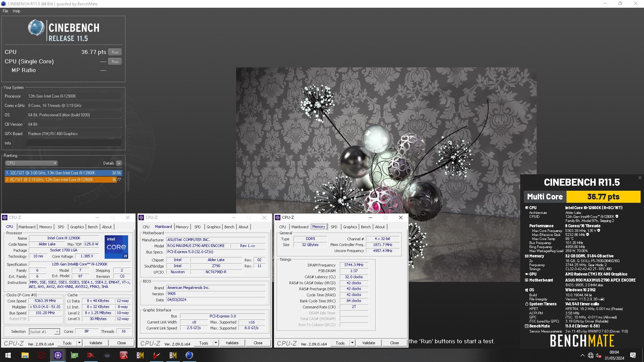Open the red hand-logo taskbar app

[124, 355]
